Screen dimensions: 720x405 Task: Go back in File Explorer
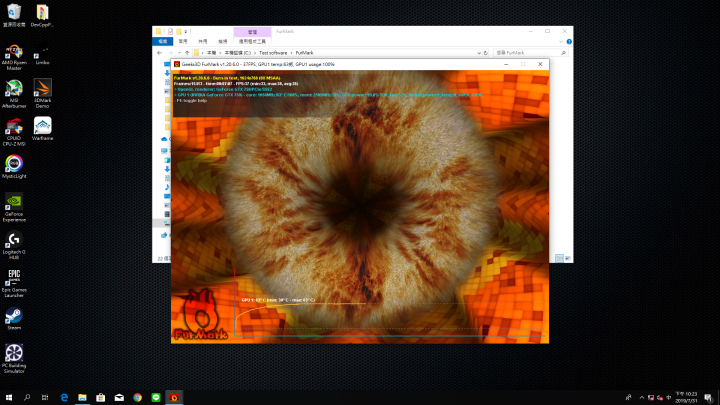pos(159,53)
